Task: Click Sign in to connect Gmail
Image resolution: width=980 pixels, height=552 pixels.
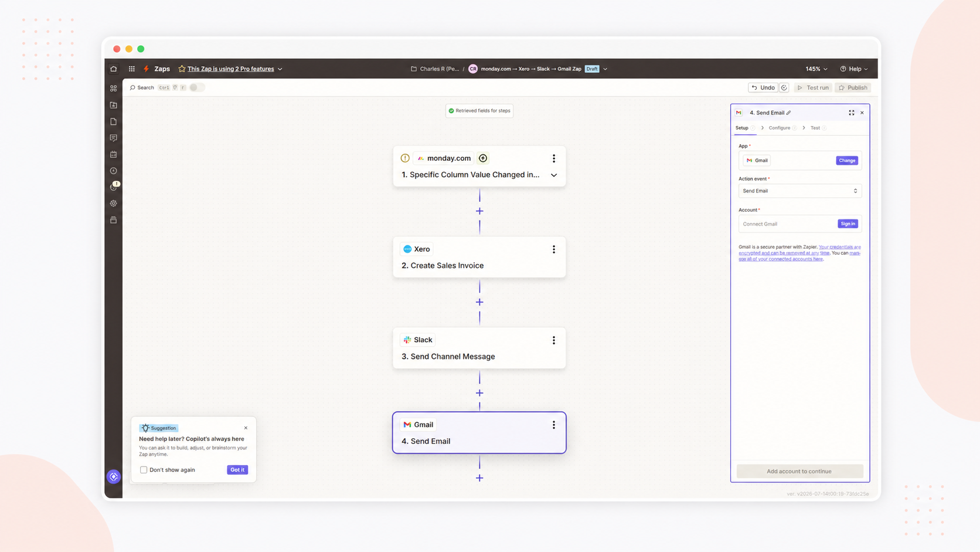Action: [848, 223]
